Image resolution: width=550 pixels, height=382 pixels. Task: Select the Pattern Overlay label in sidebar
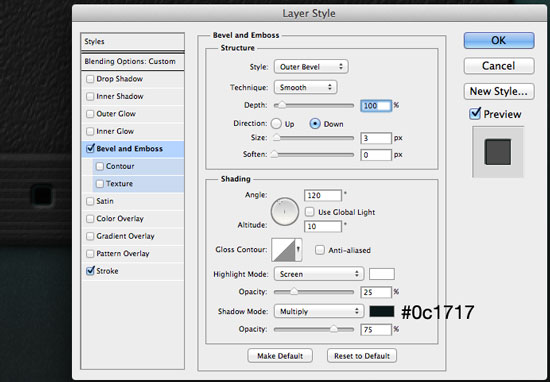tap(123, 253)
